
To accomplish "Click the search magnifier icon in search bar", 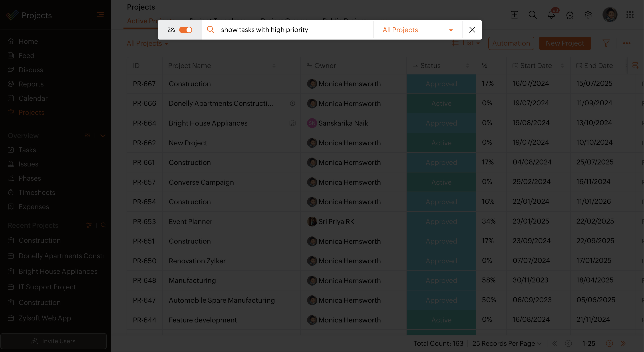I will [x=211, y=30].
